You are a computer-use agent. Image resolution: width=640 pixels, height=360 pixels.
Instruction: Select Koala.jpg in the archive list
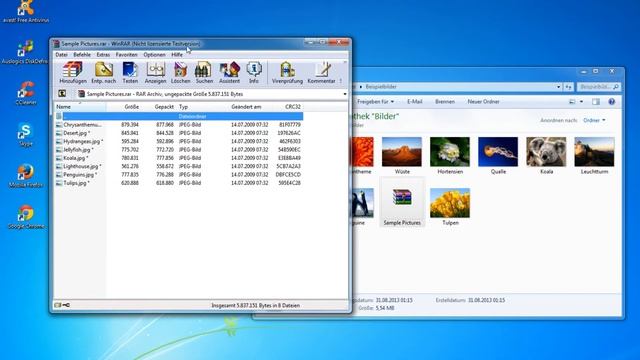click(x=179, y=158)
